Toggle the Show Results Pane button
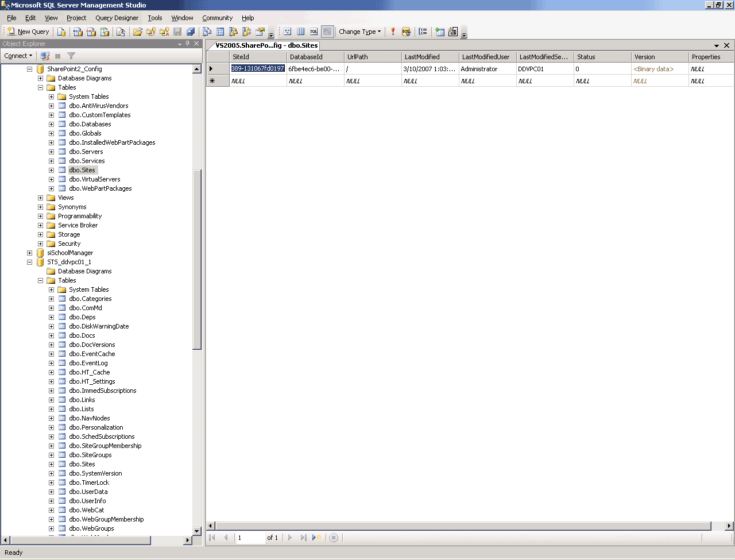Viewport: 735px width, 560px height. click(327, 32)
